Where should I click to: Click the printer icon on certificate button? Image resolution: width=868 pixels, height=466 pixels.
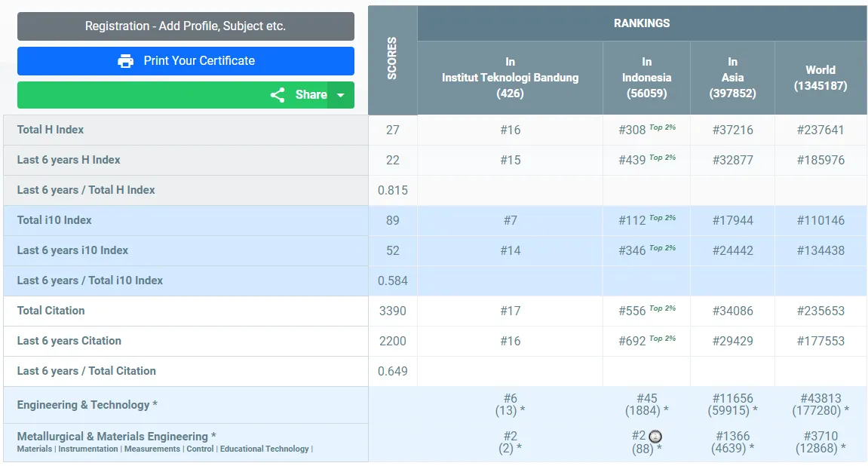(x=125, y=61)
